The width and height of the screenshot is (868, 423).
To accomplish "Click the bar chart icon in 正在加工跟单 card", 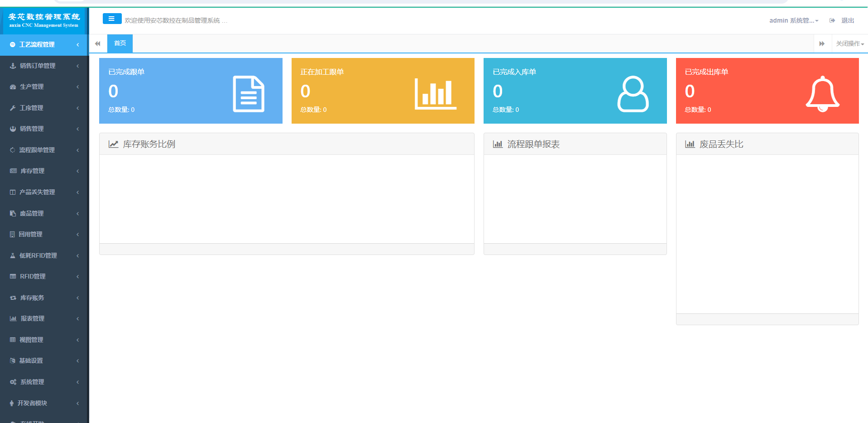I will (x=436, y=94).
